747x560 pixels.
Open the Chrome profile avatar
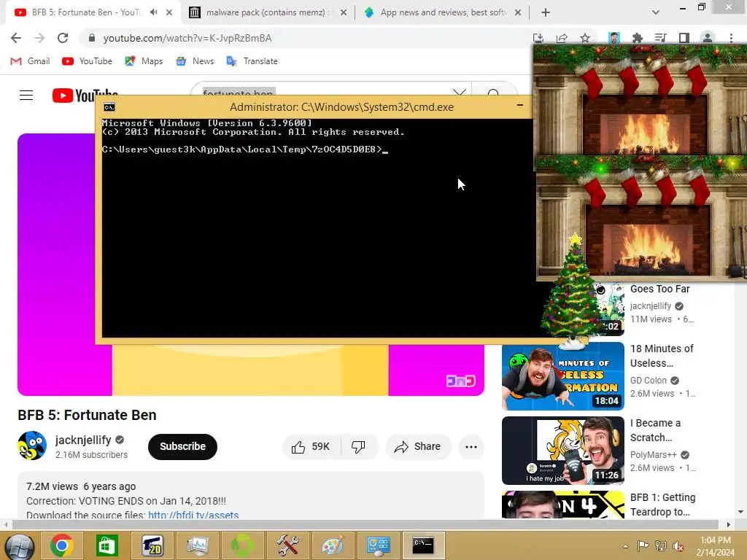(x=708, y=38)
